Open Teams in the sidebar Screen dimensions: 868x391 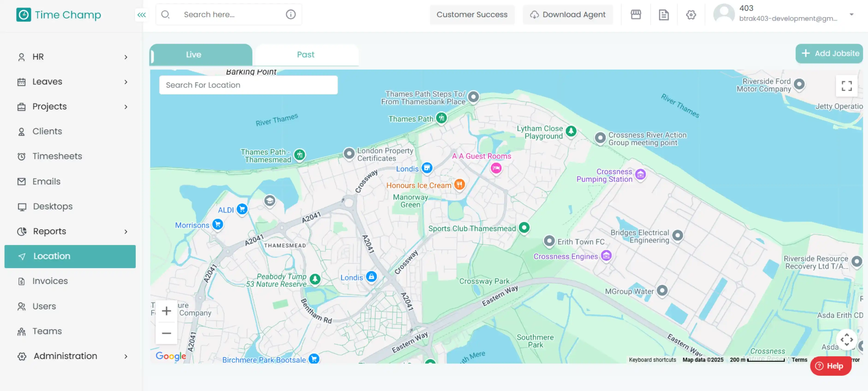click(70, 331)
